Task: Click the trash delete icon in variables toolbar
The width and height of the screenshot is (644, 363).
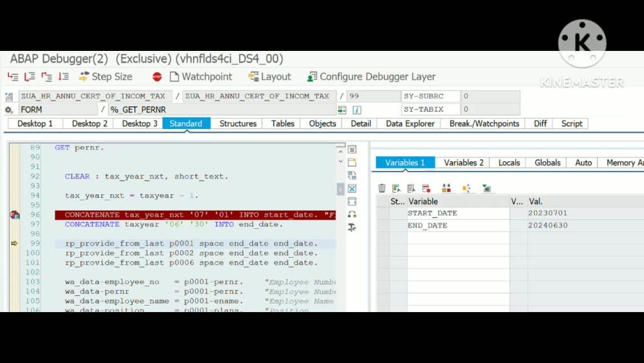Action: click(382, 188)
